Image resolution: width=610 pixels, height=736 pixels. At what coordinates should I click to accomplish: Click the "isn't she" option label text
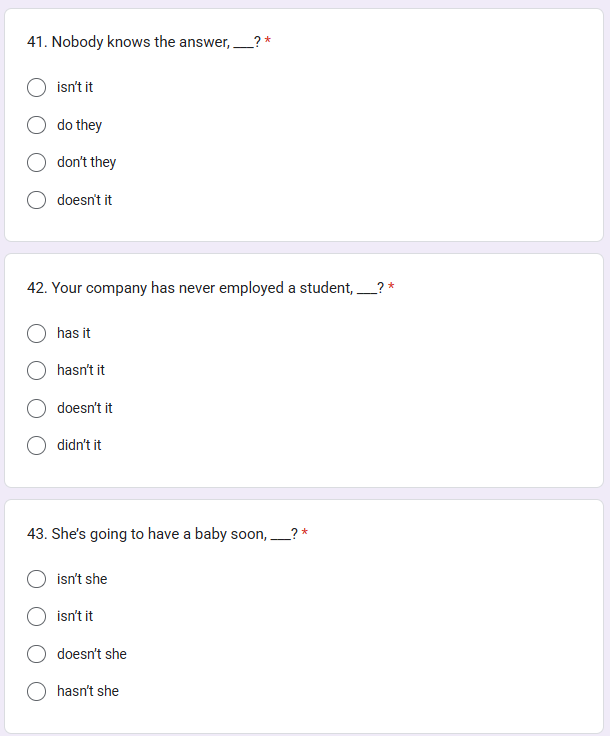pos(82,579)
